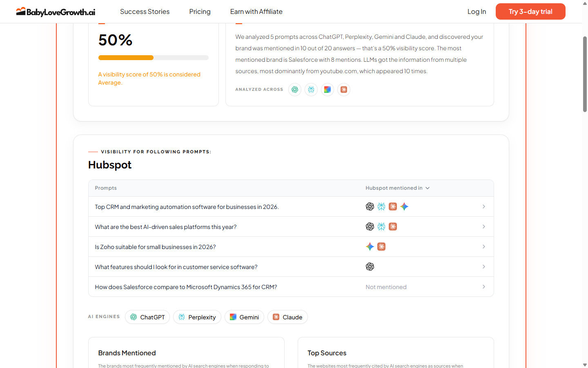Click Claude icon in Top CRM prompt row
The width and height of the screenshot is (588, 368).
tap(393, 206)
